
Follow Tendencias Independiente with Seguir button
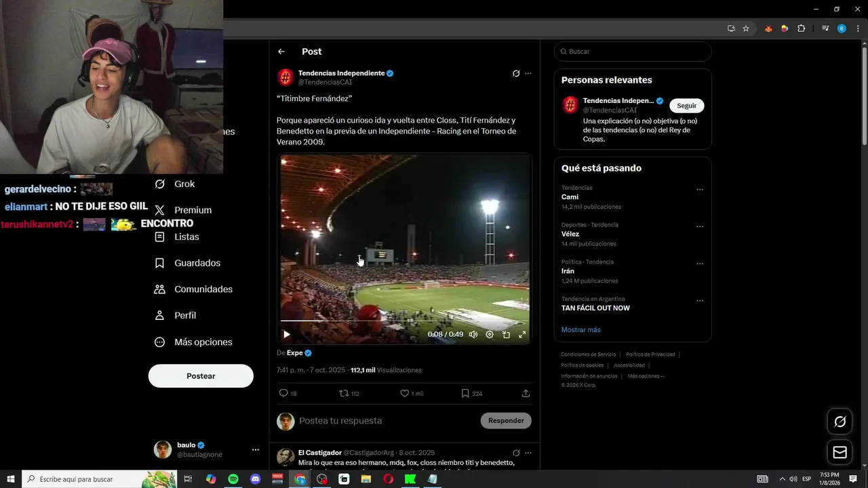point(687,106)
